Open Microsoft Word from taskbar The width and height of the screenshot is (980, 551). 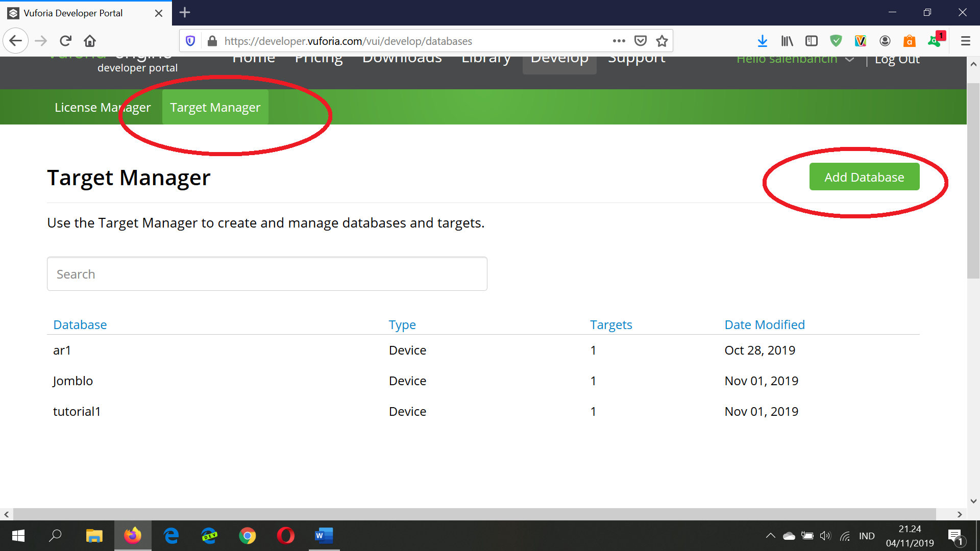coord(324,536)
